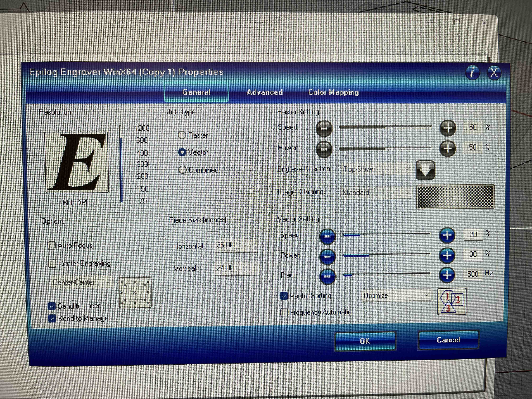This screenshot has height=399, width=532.
Task: Decrease raster speed with minus icon
Action: pos(324,128)
